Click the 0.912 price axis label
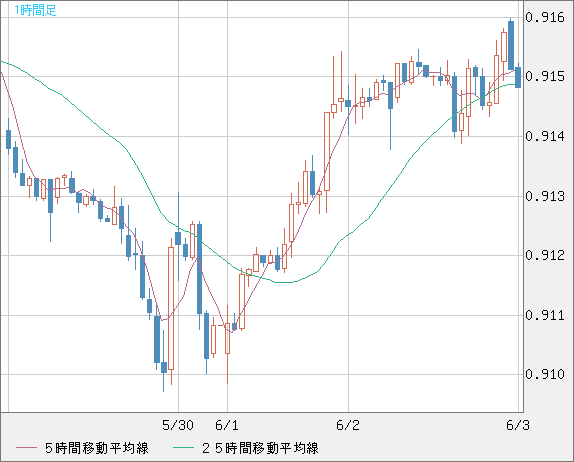Screen dimensions: 574x462 [x=545, y=255]
